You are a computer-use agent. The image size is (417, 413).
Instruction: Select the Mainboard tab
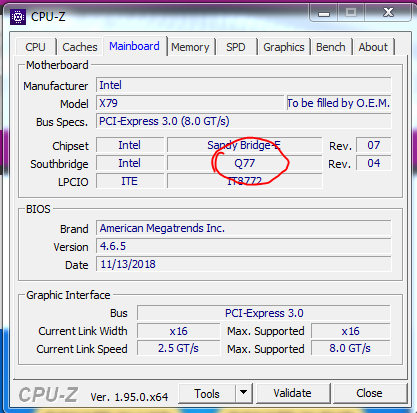tap(134, 46)
